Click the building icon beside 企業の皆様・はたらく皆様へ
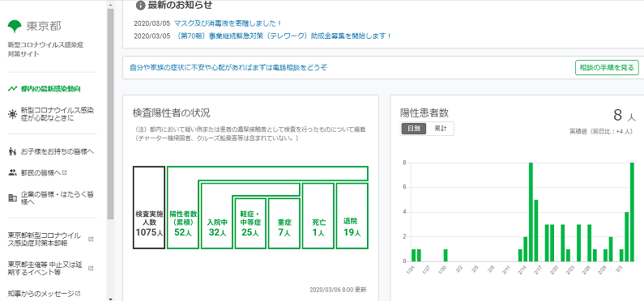Viewport: 644px width, 301px height. coord(12,198)
